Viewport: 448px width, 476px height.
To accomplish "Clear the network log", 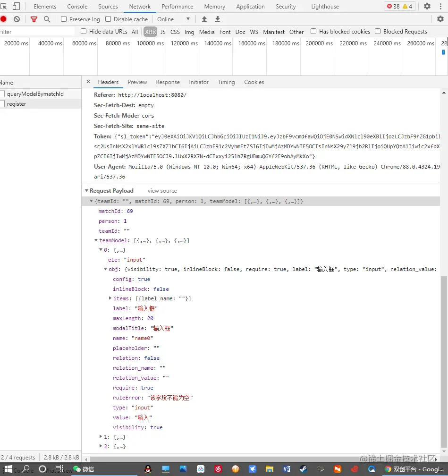I will click(x=17, y=19).
